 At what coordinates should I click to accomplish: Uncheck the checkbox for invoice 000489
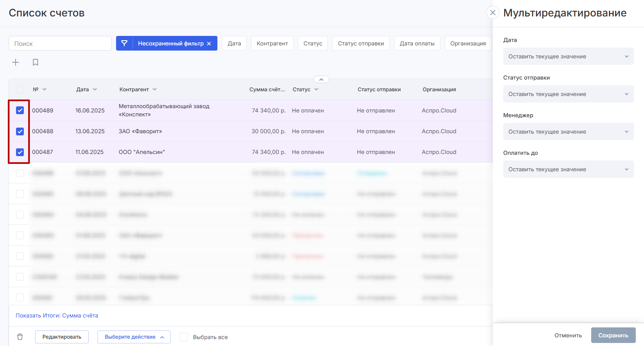coord(20,111)
